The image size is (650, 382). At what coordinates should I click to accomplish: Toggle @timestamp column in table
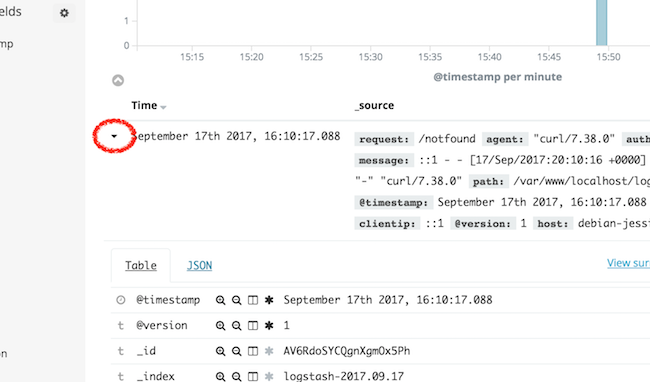pos(253,300)
